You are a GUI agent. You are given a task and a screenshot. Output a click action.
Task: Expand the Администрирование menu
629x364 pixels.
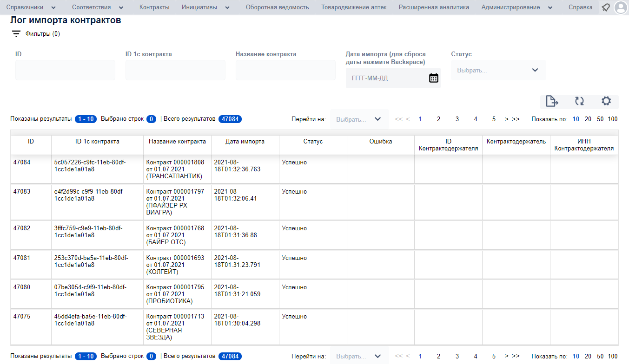[517, 7]
